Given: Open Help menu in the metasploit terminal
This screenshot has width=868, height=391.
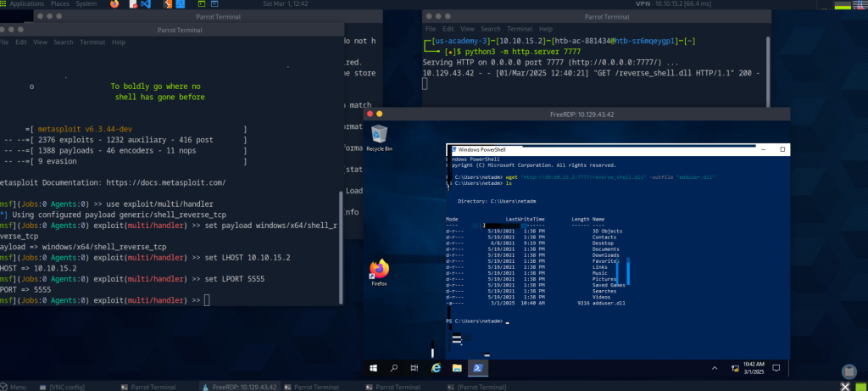Looking at the screenshot, I should [x=119, y=42].
